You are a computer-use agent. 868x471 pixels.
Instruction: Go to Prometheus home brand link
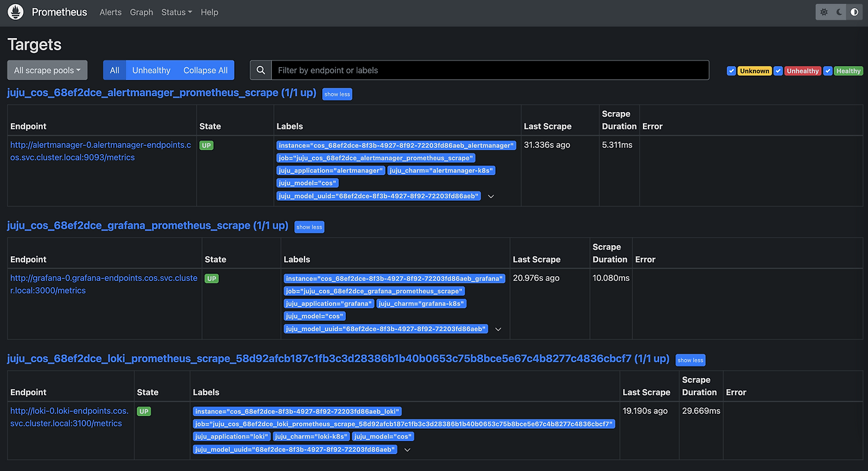coord(60,12)
